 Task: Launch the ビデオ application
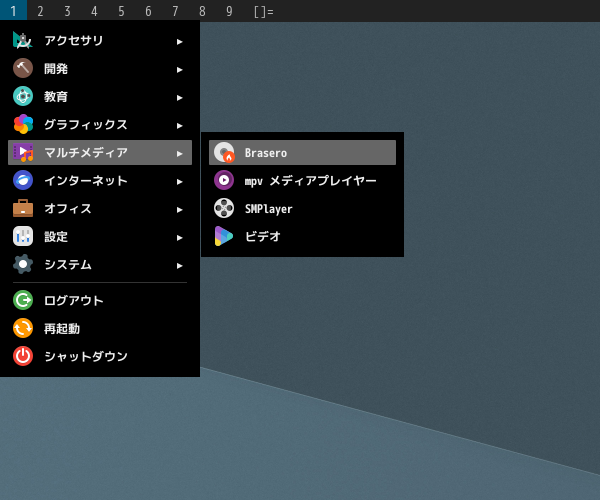tap(302, 236)
